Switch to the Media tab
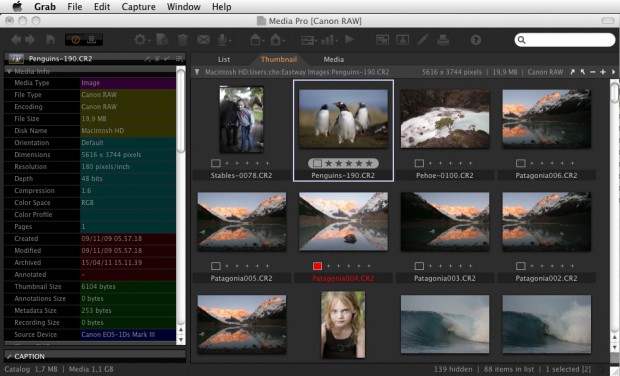The height and width of the screenshot is (376, 620). pyautogui.click(x=334, y=59)
